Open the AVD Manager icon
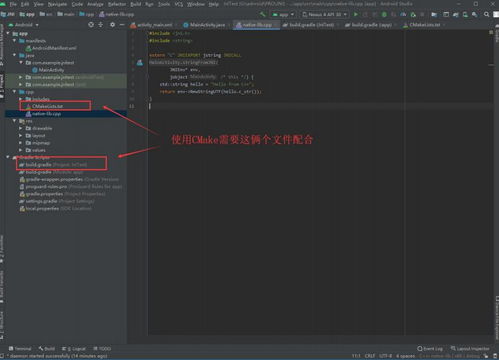Image resolution: width=499 pixels, height=360 pixels. point(465,14)
